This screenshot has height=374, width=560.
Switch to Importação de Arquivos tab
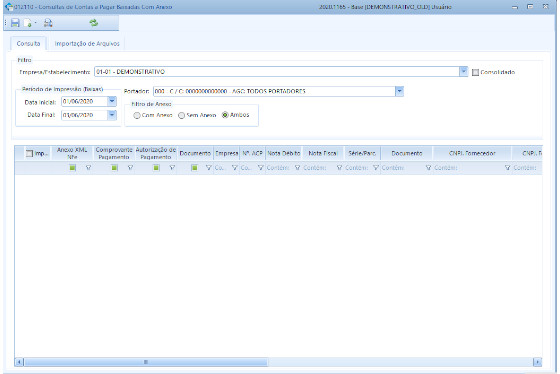[87, 44]
